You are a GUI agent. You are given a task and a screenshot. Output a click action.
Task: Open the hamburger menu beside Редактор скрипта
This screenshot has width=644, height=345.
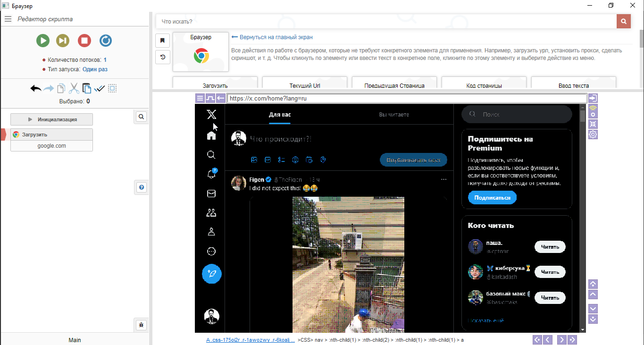8,19
